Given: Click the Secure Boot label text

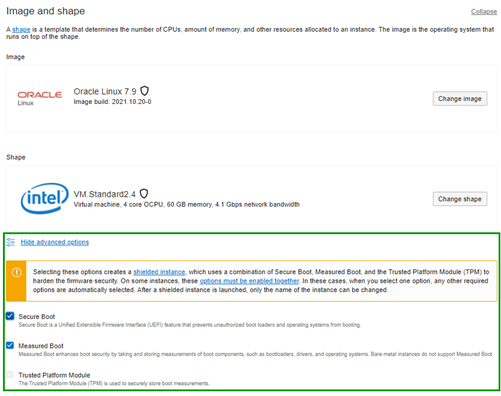Looking at the screenshot, I should tap(37, 316).
